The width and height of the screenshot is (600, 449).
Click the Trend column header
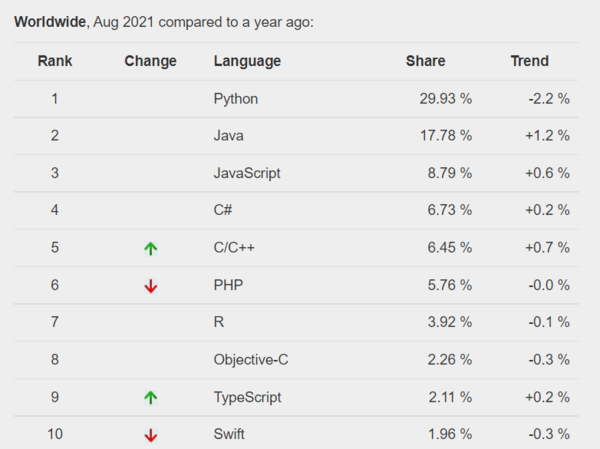coord(530,61)
